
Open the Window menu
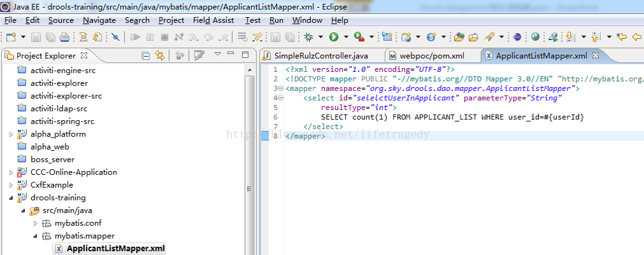pos(307,20)
